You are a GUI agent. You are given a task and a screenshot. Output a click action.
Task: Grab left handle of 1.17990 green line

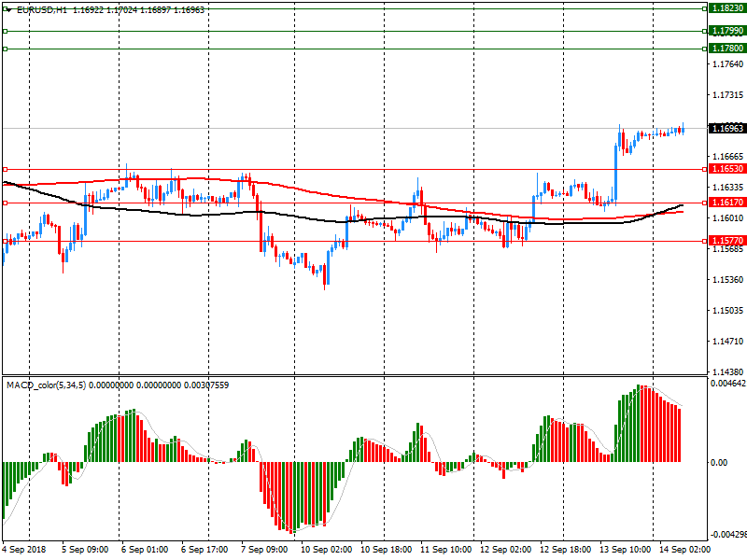[x=5, y=31]
